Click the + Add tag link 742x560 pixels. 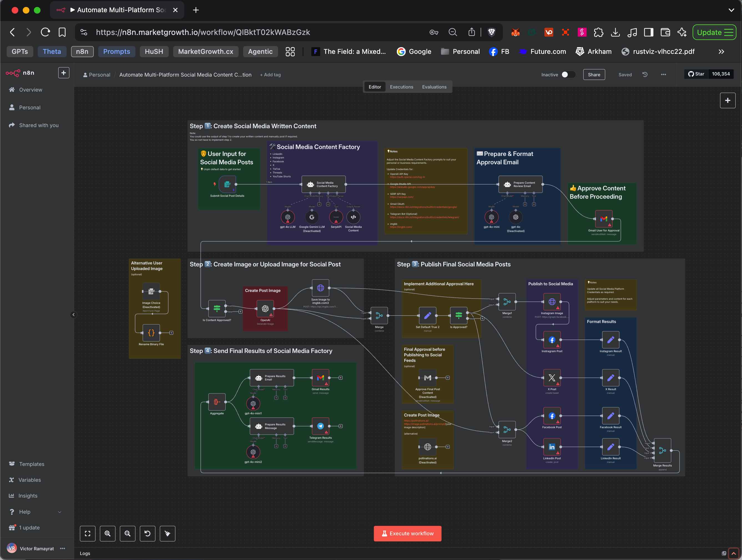(270, 75)
